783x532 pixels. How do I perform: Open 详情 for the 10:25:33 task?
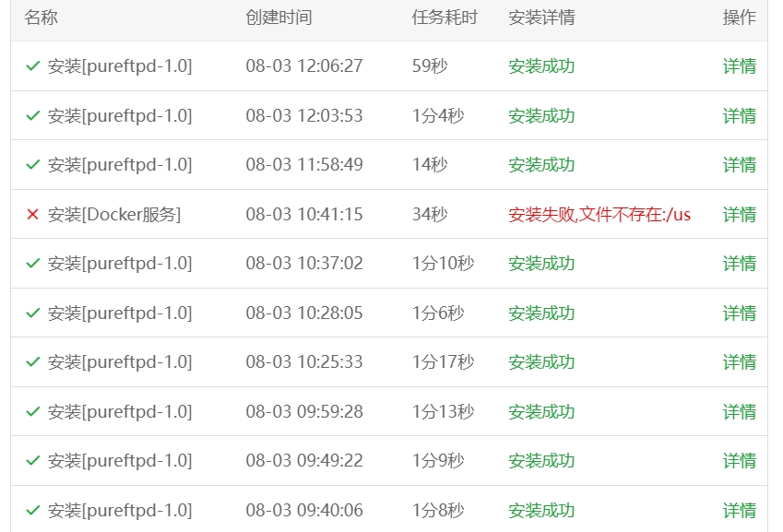point(740,362)
